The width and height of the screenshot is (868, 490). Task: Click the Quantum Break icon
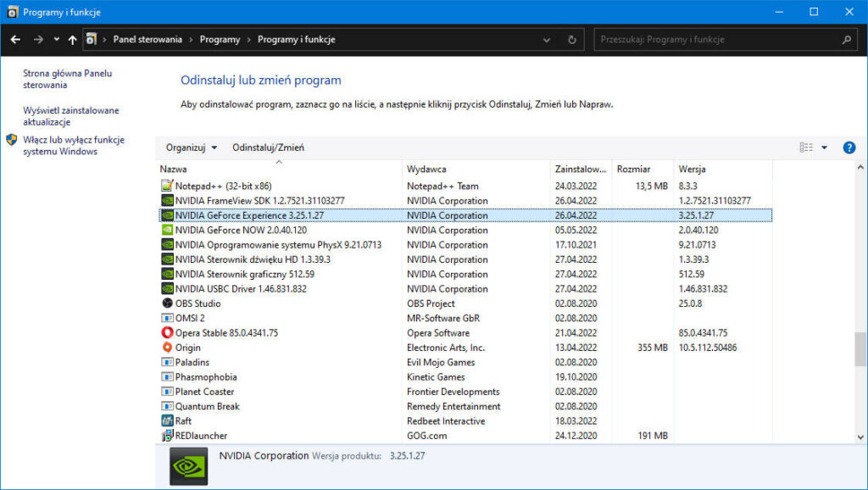pyautogui.click(x=167, y=406)
